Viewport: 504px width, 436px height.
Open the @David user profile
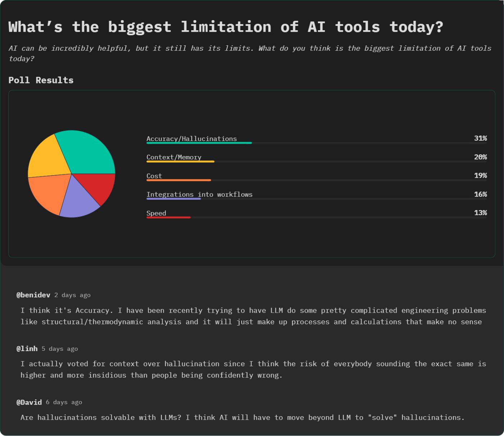29,402
